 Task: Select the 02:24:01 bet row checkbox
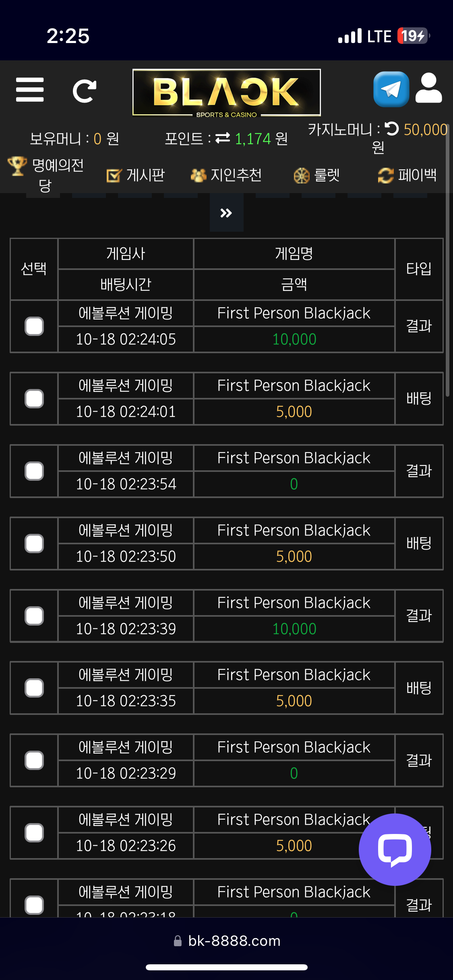coord(34,399)
